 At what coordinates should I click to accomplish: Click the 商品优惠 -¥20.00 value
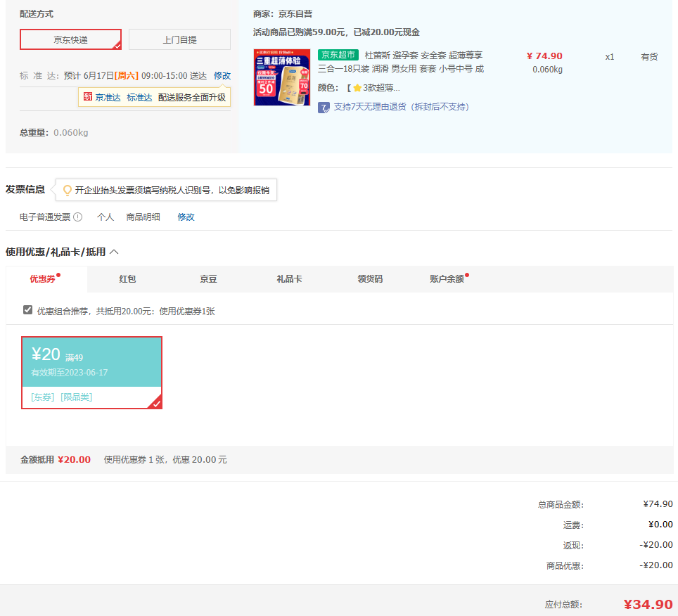[656, 565]
